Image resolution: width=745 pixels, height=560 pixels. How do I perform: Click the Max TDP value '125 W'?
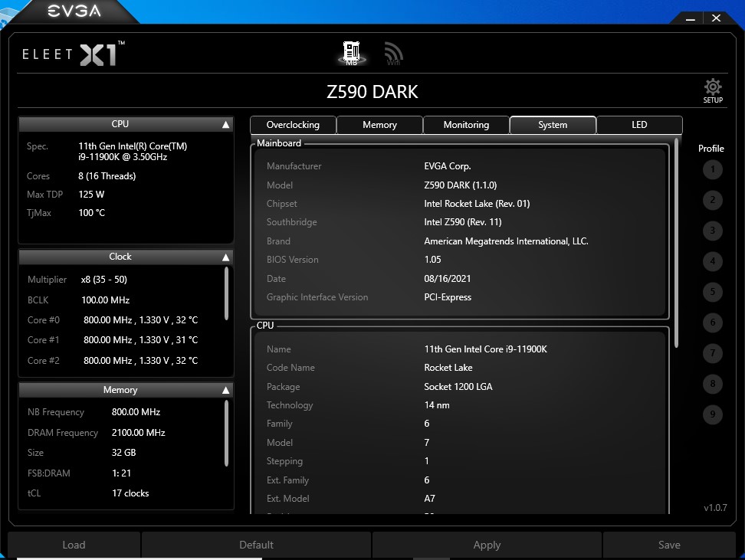91,195
